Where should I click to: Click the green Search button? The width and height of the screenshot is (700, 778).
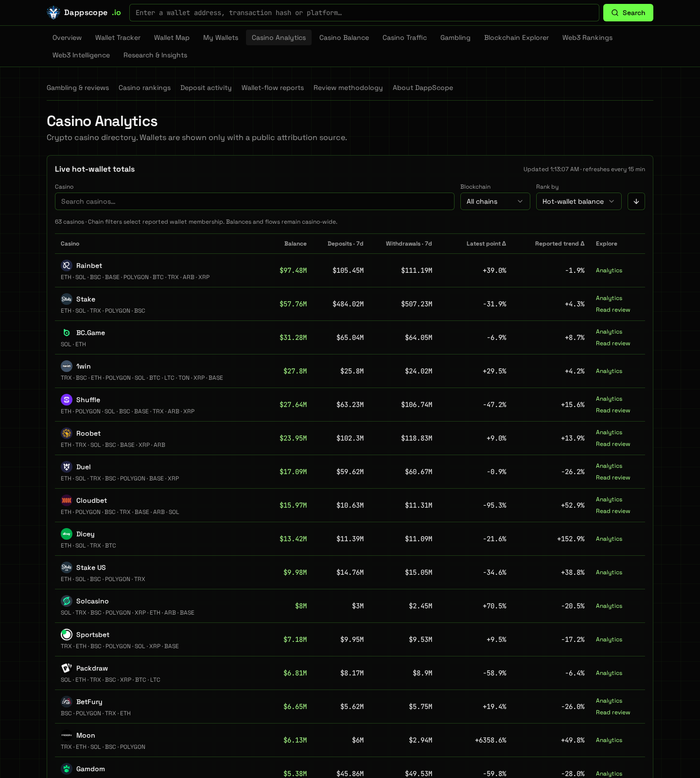click(628, 13)
